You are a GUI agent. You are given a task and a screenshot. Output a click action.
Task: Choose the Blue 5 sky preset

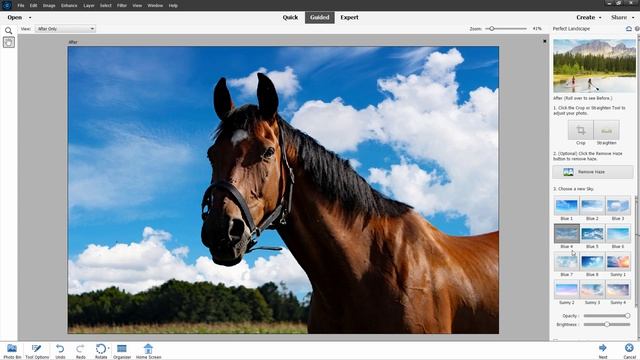click(592, 233)
